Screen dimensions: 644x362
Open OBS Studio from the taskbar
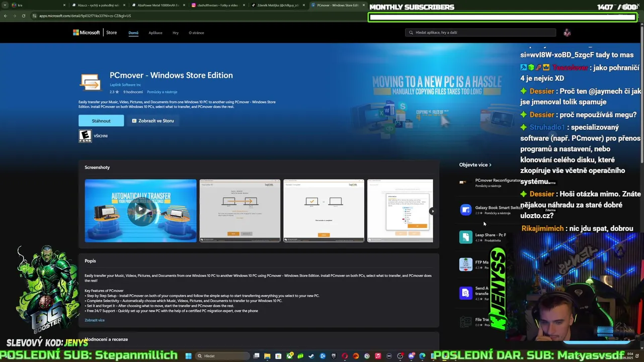pos(400,356)
